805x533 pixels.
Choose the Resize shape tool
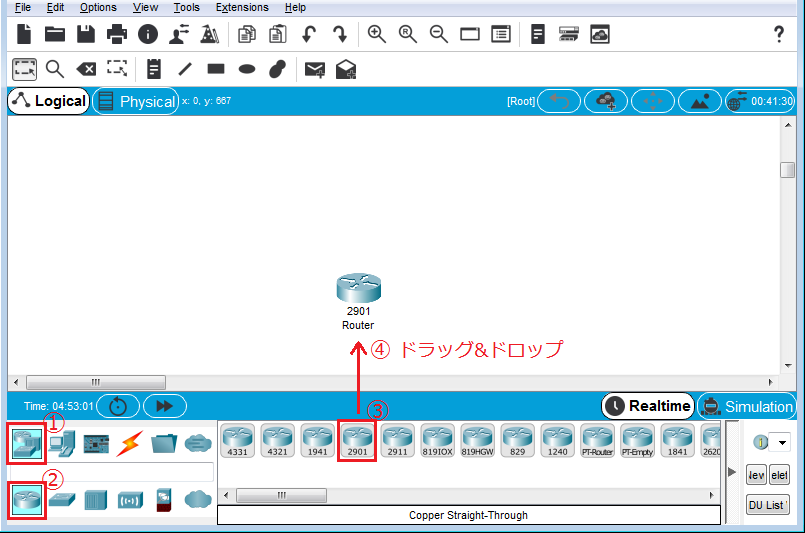click(117, 68)
